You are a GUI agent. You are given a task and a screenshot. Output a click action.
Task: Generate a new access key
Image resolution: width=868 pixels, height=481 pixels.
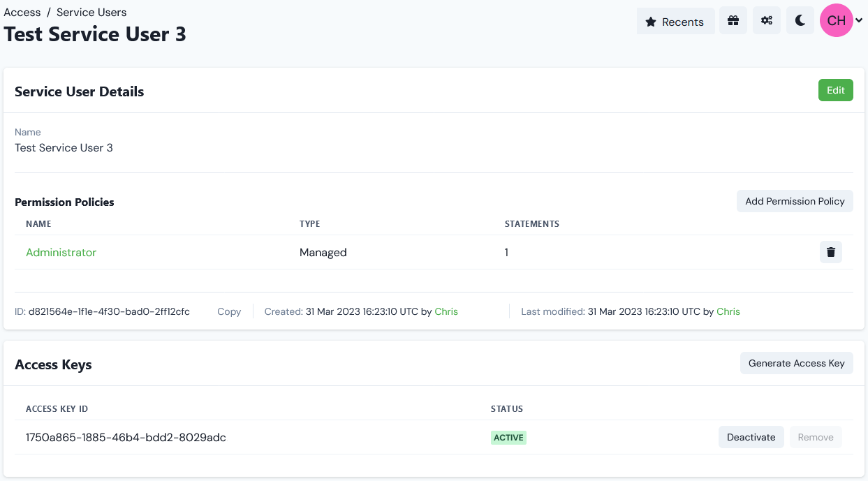[796, 363]
